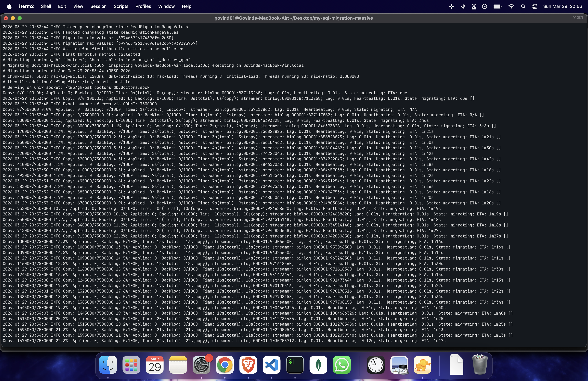This screenshot has height=381, width=588.
Task: Open WhatsApp from the dock
Action: [x=341, y=365]
